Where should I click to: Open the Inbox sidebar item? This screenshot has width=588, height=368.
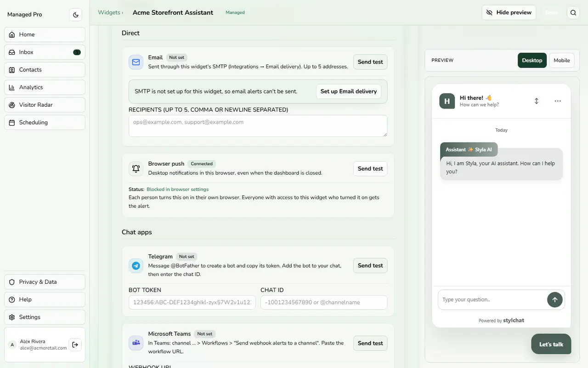click(45, 52)
